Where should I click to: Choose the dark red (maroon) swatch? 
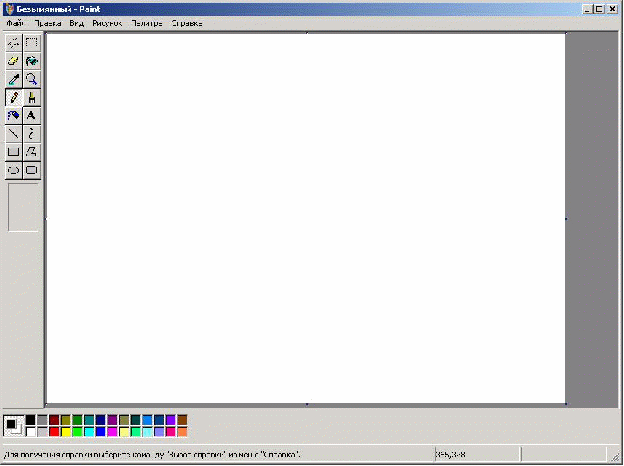point(54,420)
